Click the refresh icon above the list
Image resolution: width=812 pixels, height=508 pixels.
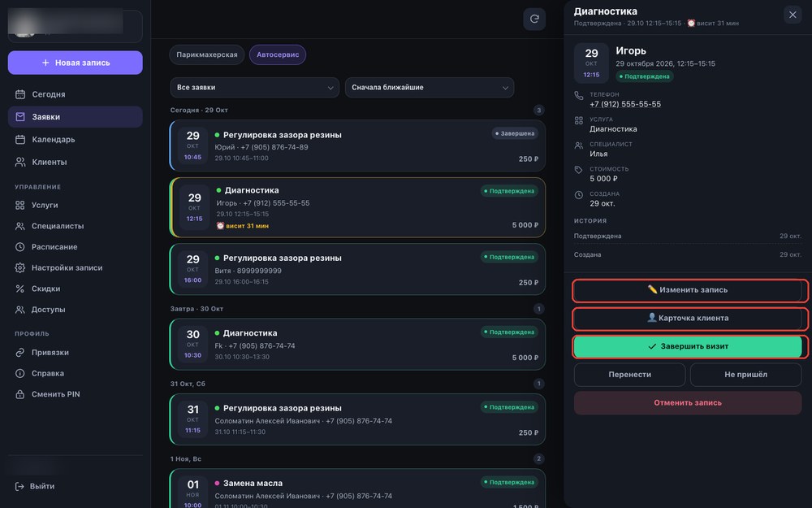pyautogui.click(x=534, y=20)
